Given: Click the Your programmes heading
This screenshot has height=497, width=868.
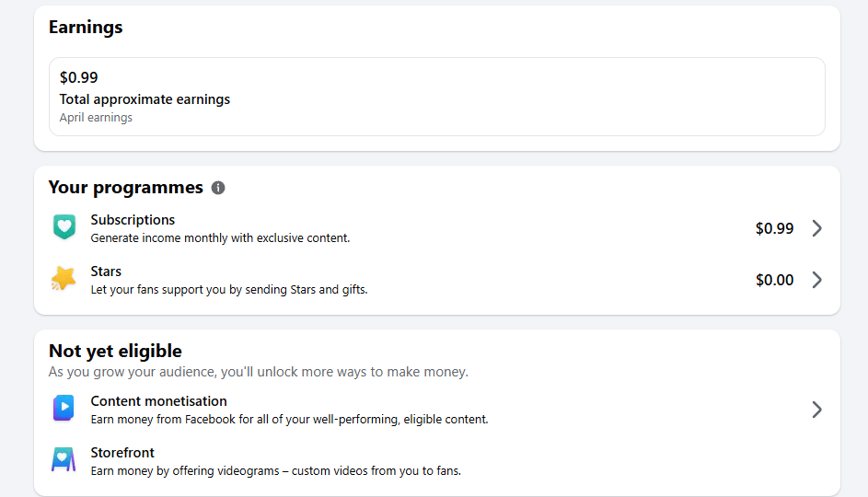Looking at the screenshot, I should point(125,188).
